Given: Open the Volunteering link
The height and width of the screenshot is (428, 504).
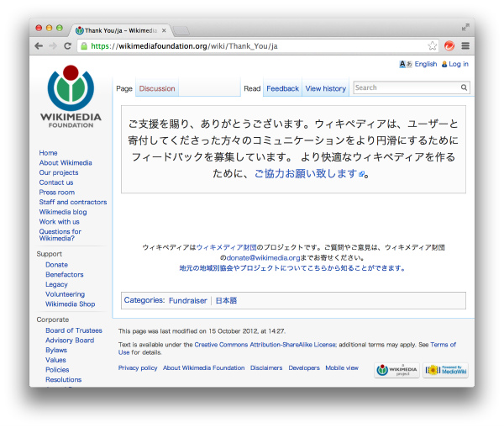Looking at the screenshot, I should coord(66,294).
